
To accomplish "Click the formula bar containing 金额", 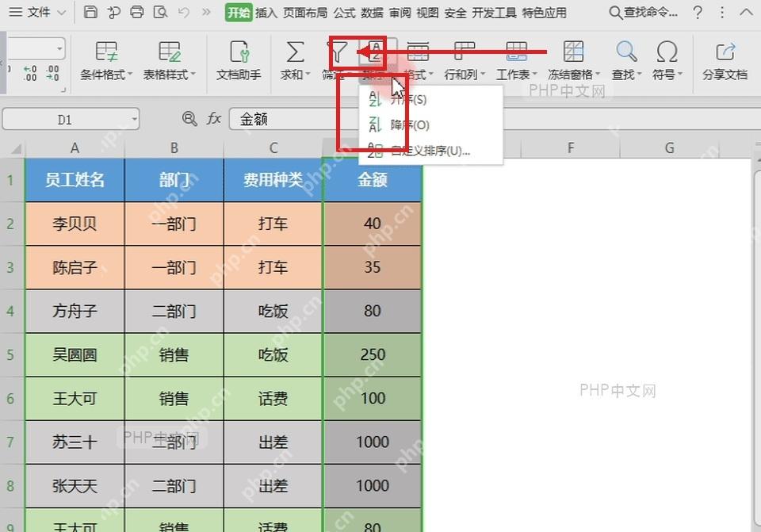I will [495, 119].
